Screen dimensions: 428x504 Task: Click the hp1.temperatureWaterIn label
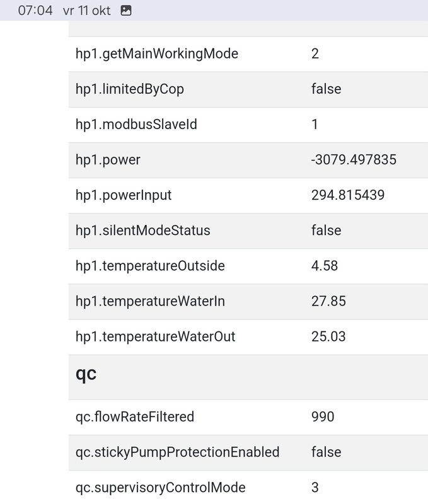pos(150,301)
